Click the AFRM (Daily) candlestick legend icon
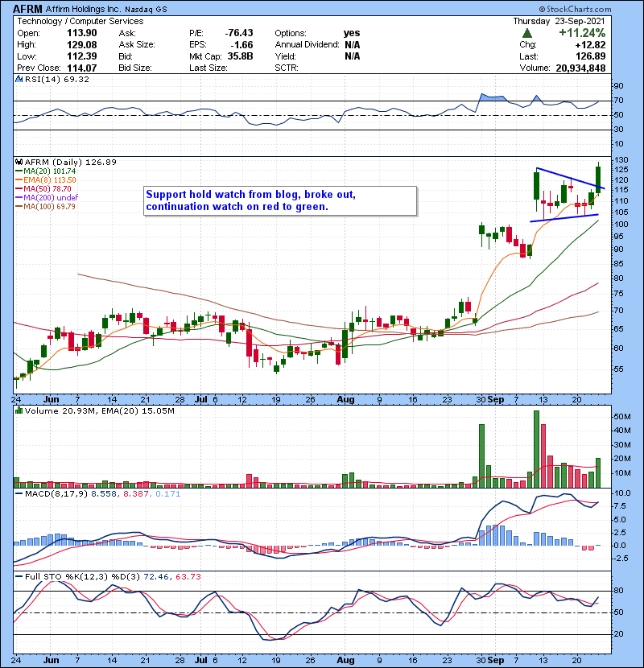The image size is (644, 668). (x=18, y=162)
